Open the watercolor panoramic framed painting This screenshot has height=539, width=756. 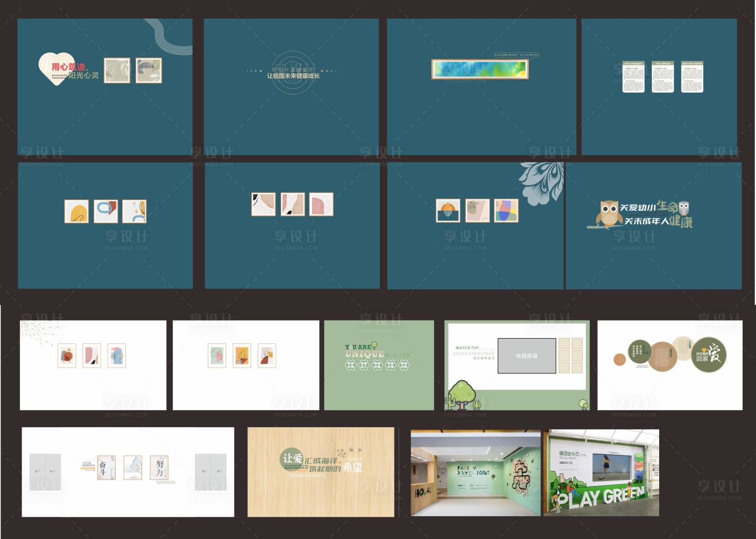coord(479,69)
